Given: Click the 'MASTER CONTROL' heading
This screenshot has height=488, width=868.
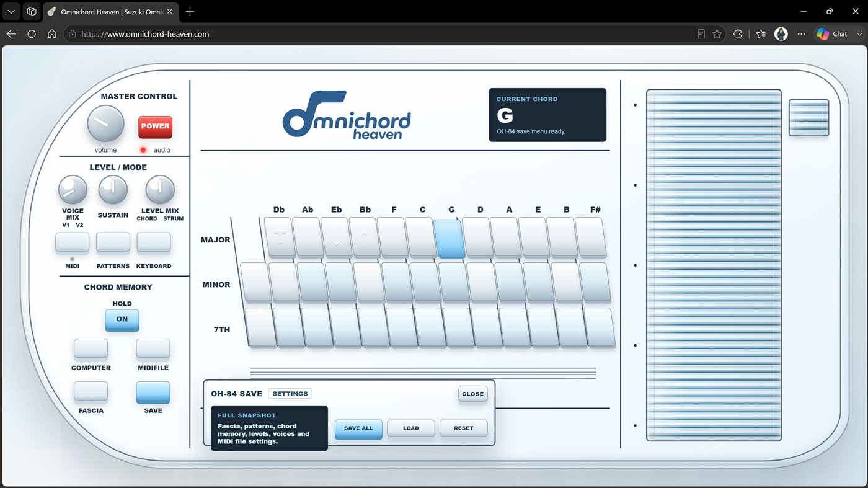Looking at the screenshot, I should point(139,96).
